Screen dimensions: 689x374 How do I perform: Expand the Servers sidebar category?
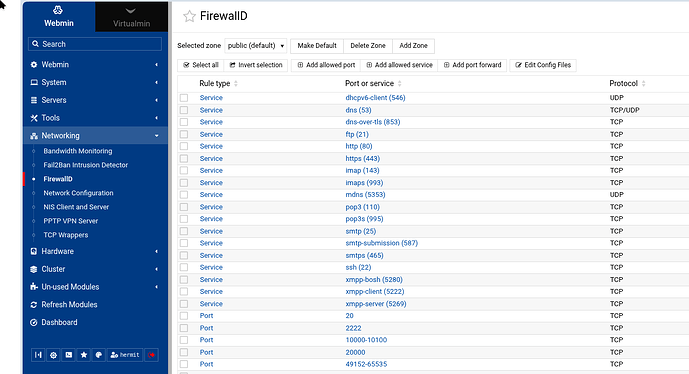click(156, 100)
